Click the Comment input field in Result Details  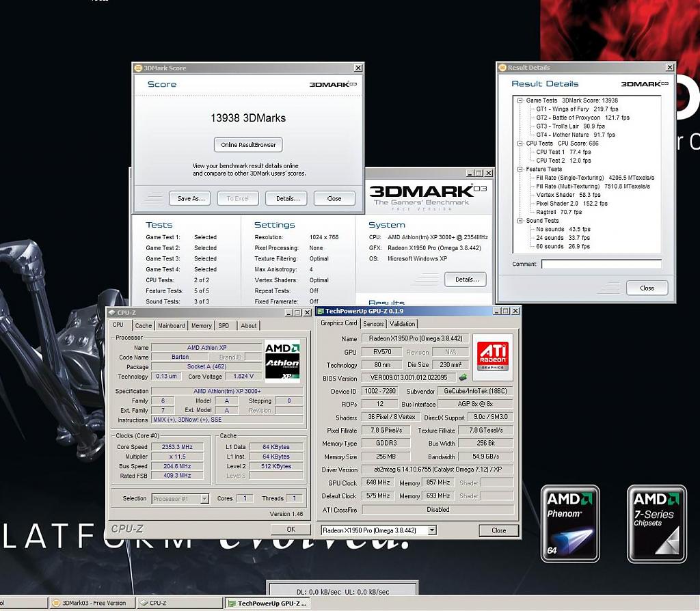[x=601, y=264]
